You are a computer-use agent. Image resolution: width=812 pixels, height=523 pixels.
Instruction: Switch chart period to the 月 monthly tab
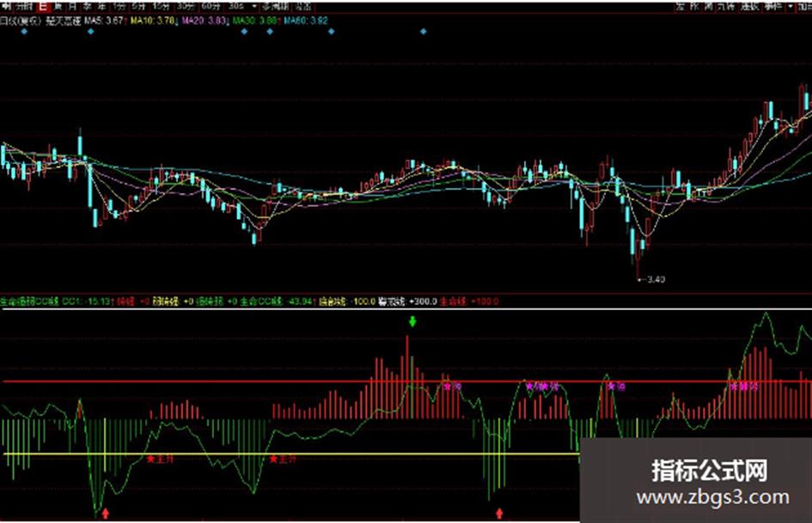[72, 6]
